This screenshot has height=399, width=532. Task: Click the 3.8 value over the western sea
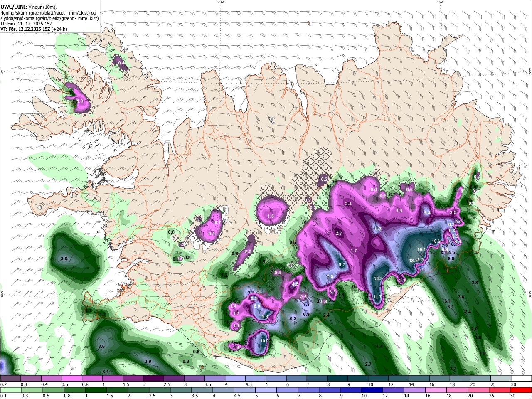pyautogui.click(x=64, y=259)
